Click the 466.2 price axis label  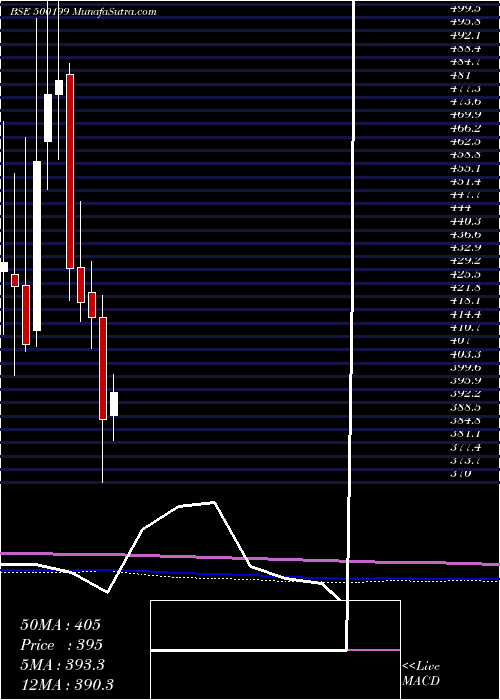click(465, 129)
